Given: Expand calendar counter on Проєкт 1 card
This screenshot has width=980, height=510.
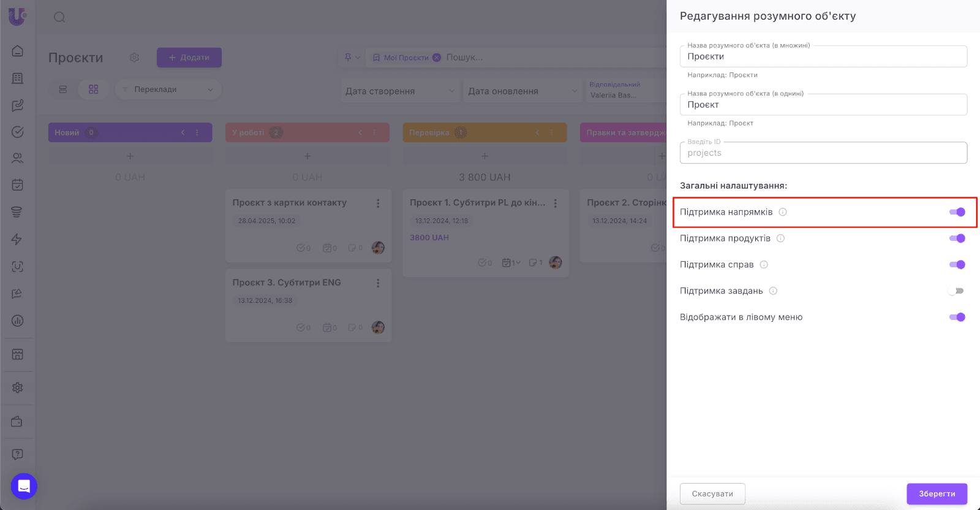Looking at the screenshot, I should tap(511, 263).
